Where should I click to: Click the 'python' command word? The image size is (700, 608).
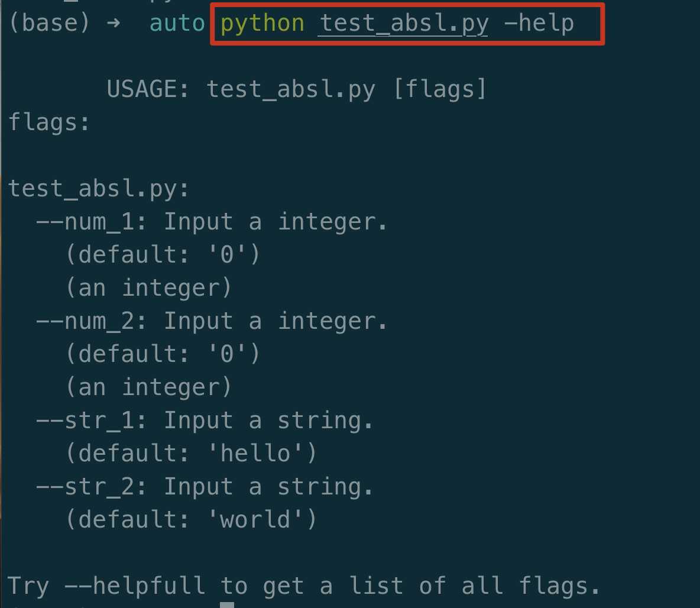pos(262,24)
